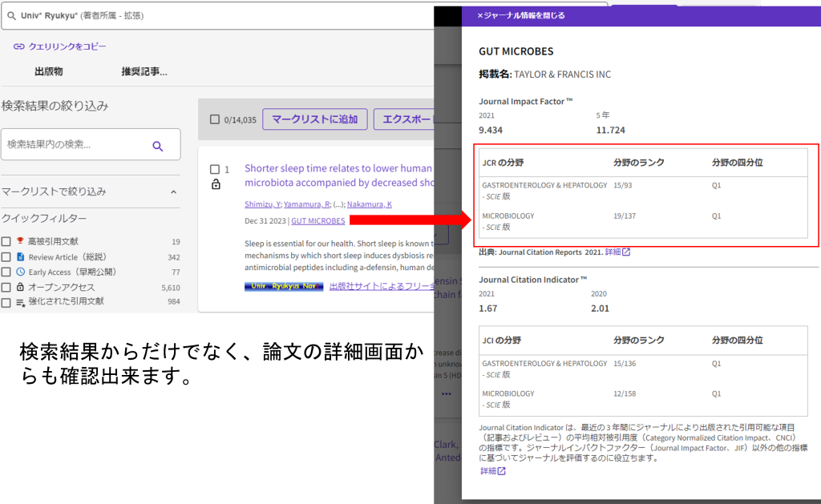Image resolution: width=821 pixels, height=504 pixels.
Task: Click the Review Article document icon
Action: pyautogui.click(x=20, y=256)
